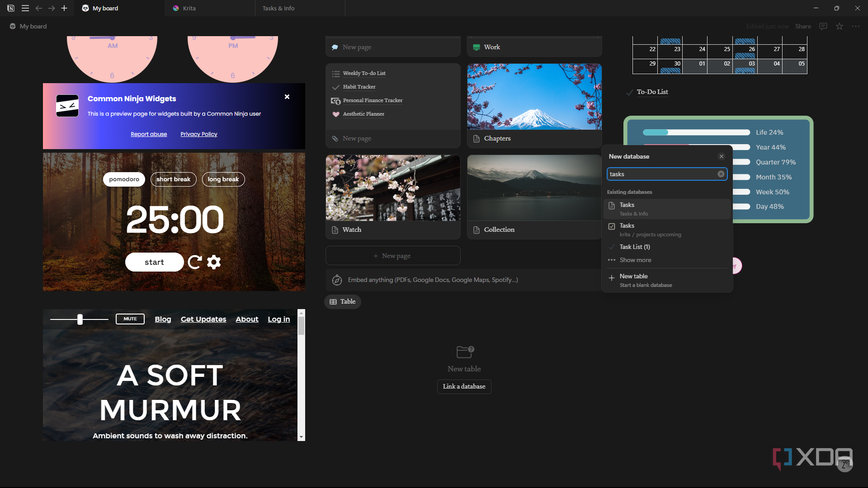This screenshot has width=868, height=488.
Task: Open the Watch page card
Action: tap(393, 197)
